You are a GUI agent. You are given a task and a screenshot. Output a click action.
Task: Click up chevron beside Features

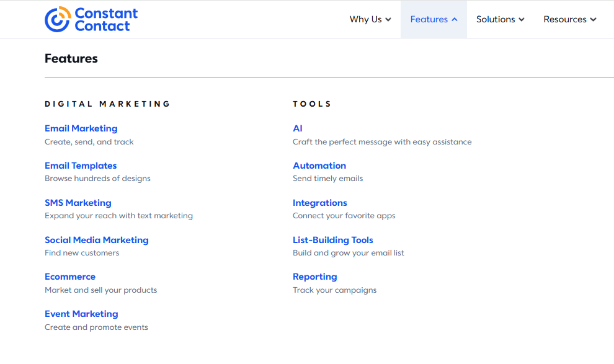click(x=454, y=19)
